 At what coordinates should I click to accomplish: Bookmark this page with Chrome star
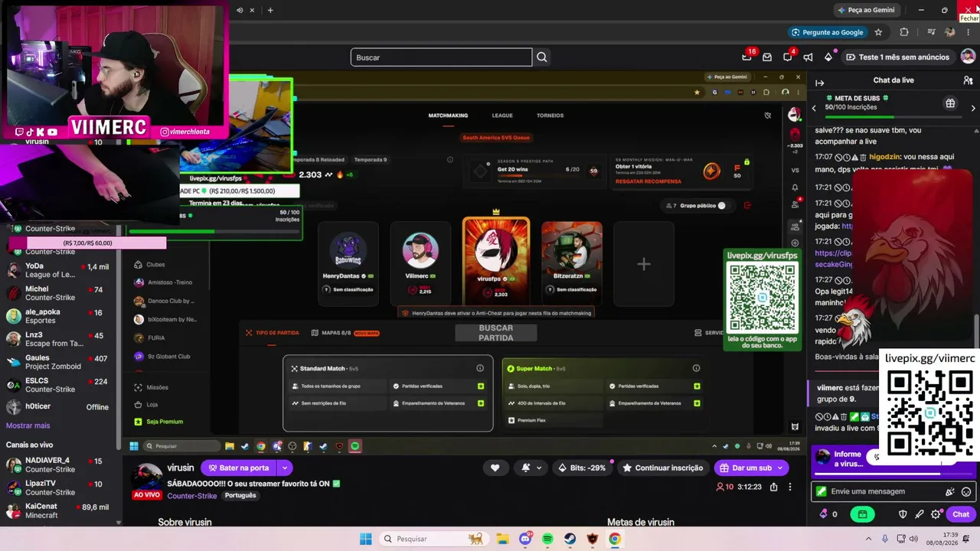tap(878, 32)
